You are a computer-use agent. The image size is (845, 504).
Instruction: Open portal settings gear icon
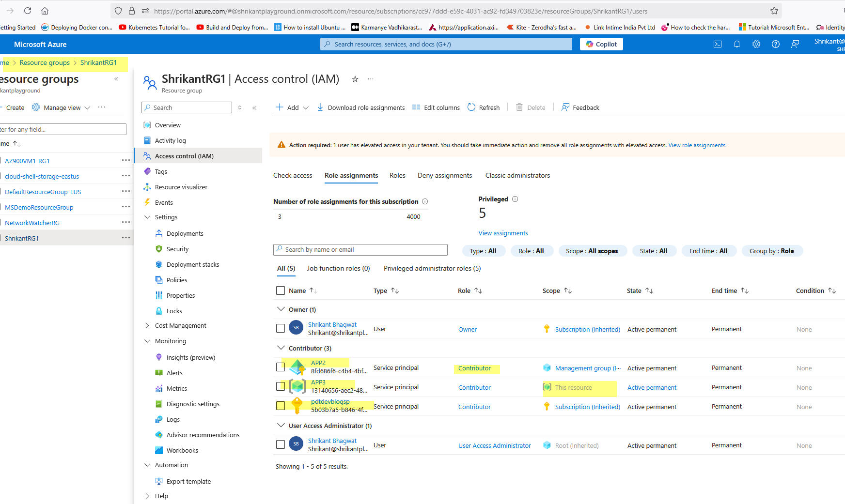click(756, 44)
